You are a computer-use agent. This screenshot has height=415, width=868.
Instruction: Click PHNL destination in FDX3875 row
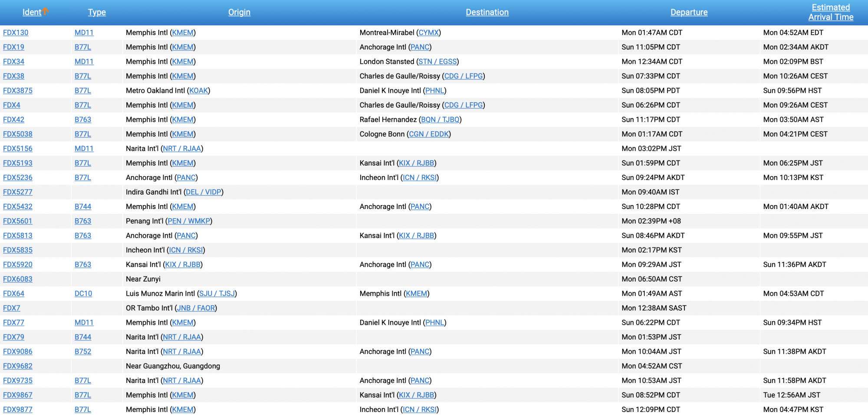click(x=435, y=91)
